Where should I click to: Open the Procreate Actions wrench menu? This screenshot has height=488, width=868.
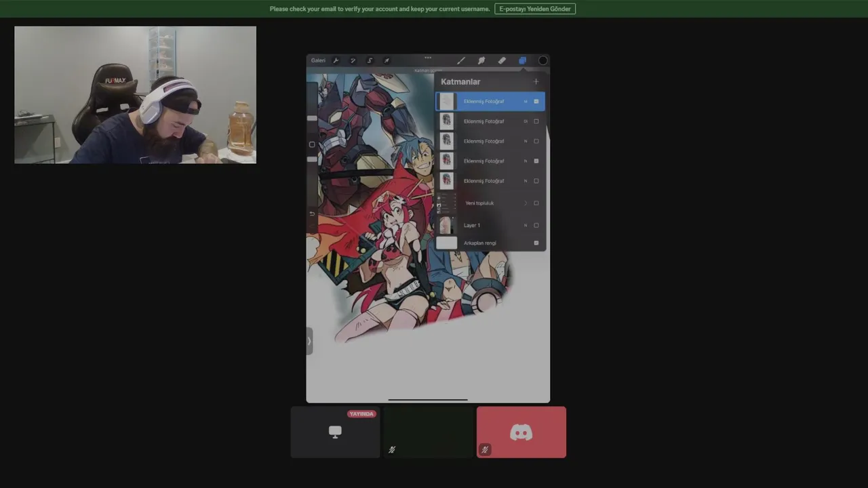(336, 60)
